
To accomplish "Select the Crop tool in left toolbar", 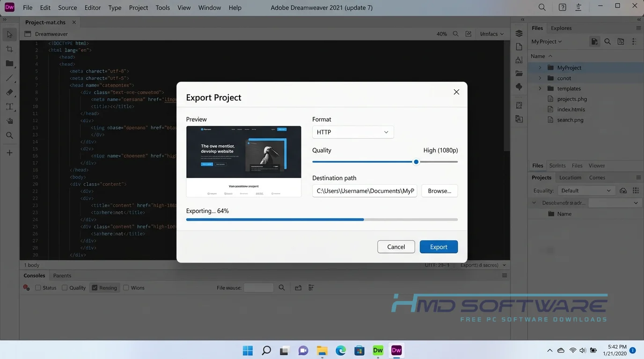I will pyautogui.click(x=9, y=49).
